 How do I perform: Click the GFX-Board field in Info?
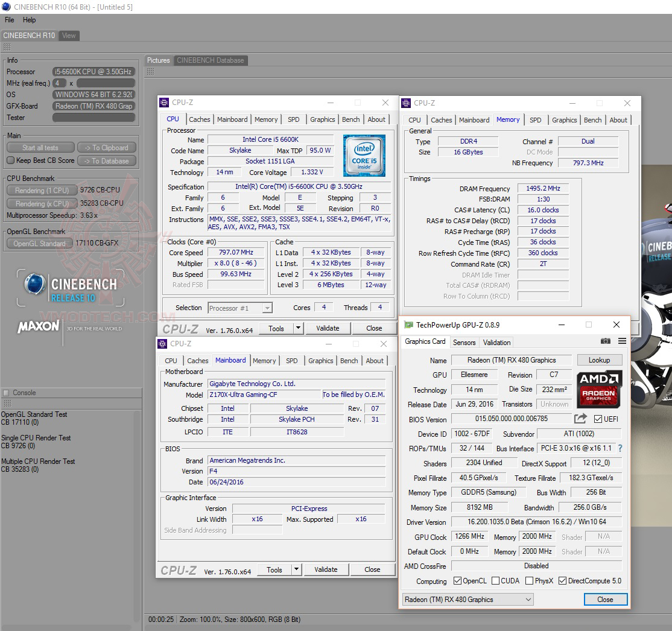tap(94, 106)
